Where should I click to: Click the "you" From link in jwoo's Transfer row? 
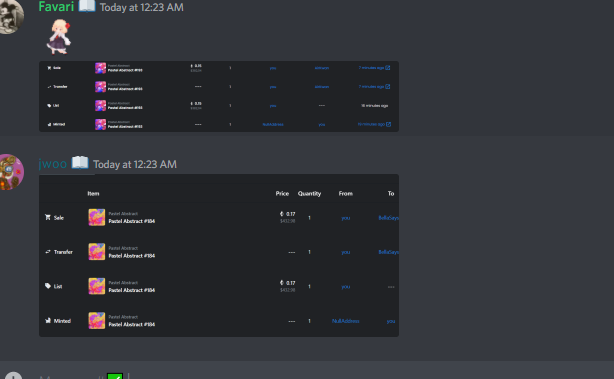click(x=345, y=252)
